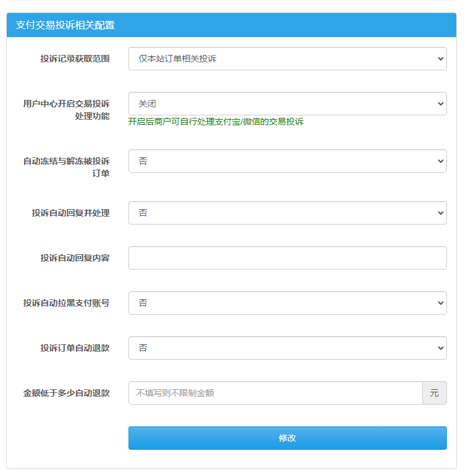Click the 金额低于多少自动退款 amount input
Image resolution: width=476 pixels, height=475 pixels.
point(275,393)
